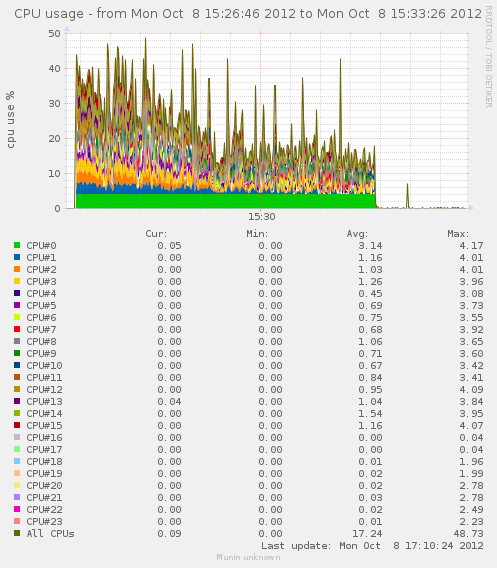Click the Avg: column header
The width and height of the screenshot is (497, 568).
click(357, 234)
